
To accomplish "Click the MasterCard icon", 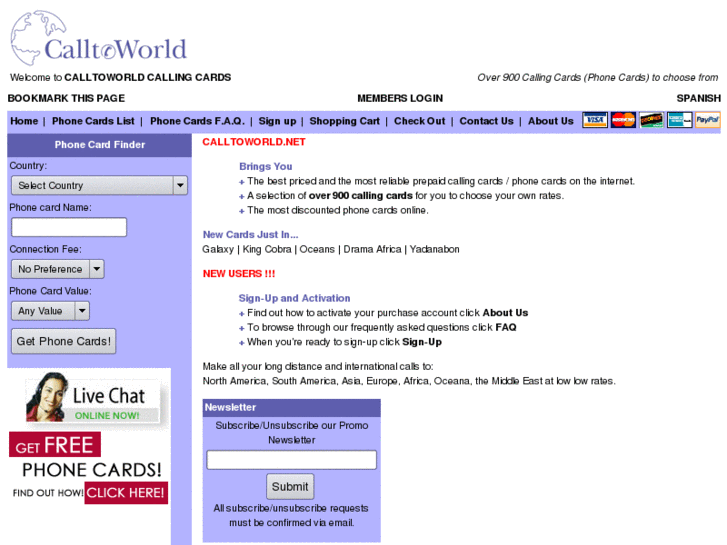I will (623, 120).
